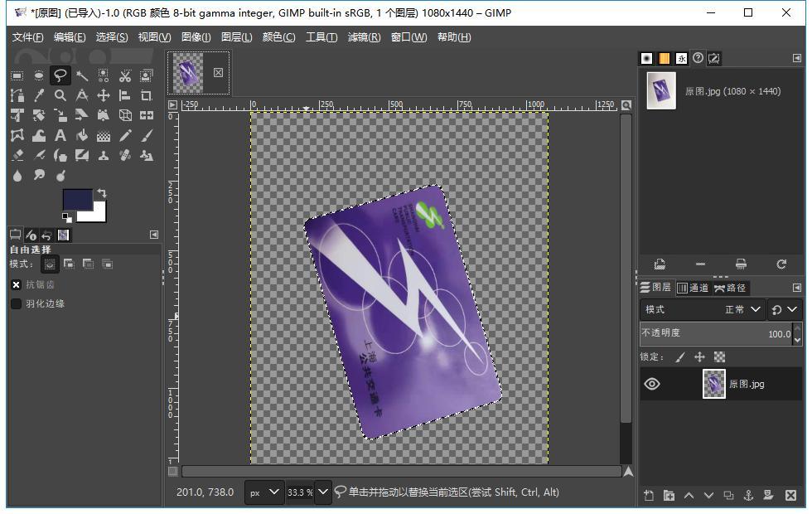The image size is (812, 514).
Task: Enable the 羽化边缘 feather edges checkbox
Action: click(x=16, y=303)
